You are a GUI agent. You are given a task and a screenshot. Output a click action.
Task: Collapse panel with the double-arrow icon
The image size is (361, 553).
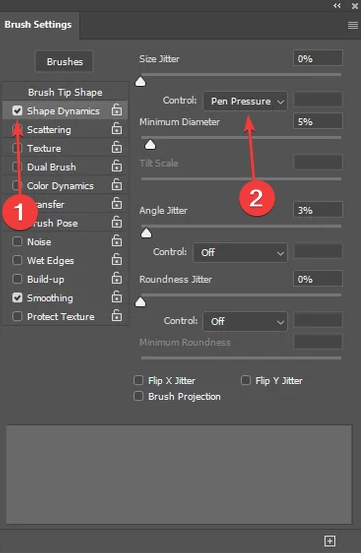pos(337,6)
